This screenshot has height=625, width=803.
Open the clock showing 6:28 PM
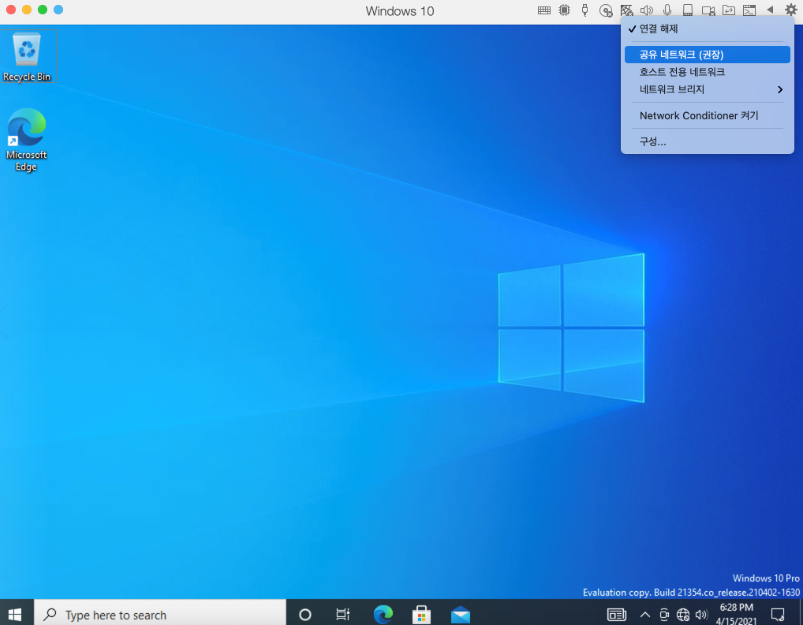click(x=736, y=614)
